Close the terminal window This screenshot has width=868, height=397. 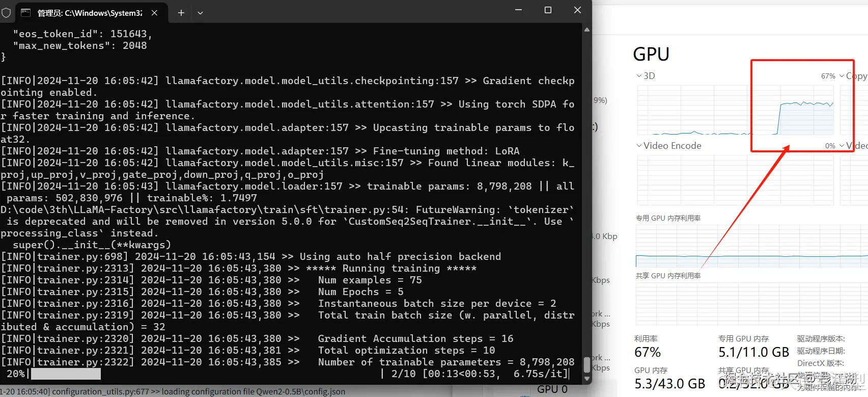[577, 10]
